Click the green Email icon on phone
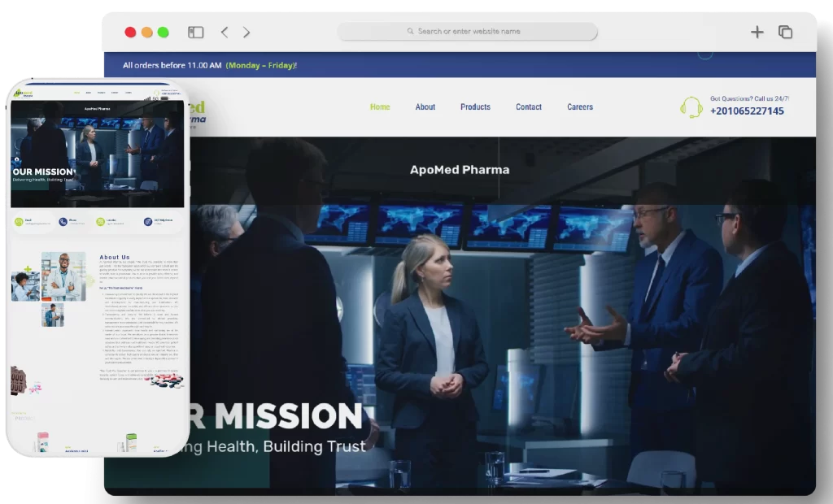The width and height of the screenshot is (833, 504). point(19,221)
